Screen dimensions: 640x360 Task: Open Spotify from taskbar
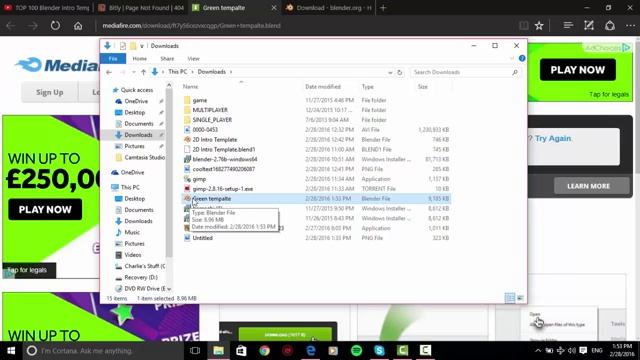coord(356,351)
